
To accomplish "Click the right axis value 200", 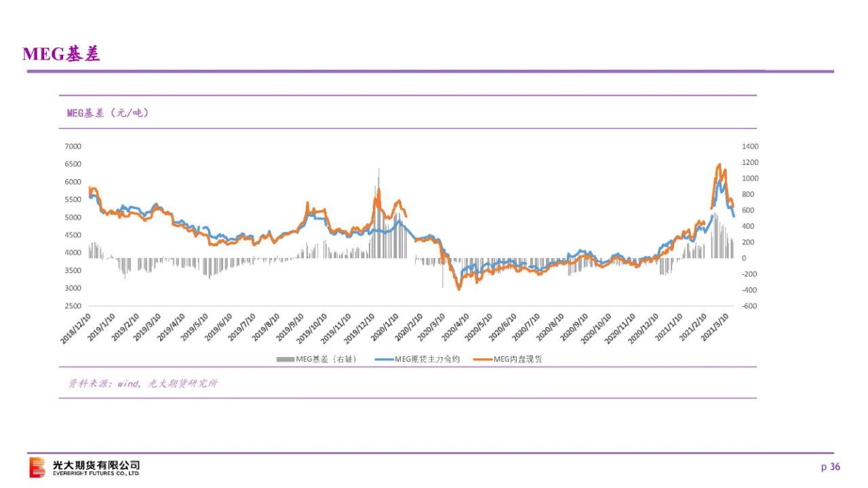I will 748,242.
